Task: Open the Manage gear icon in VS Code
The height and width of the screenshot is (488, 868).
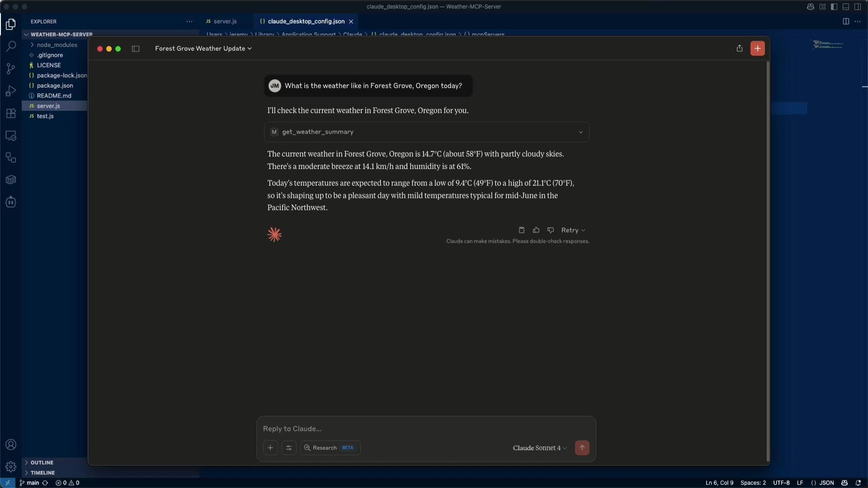Action: tap(11, 467)
